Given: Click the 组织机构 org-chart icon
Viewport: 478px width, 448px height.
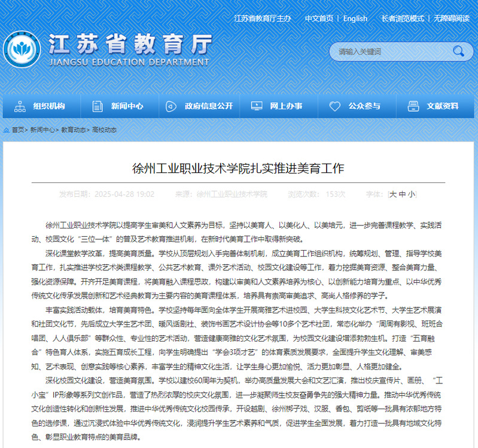Looking at the screenshot, I should (x=20, y=106).
